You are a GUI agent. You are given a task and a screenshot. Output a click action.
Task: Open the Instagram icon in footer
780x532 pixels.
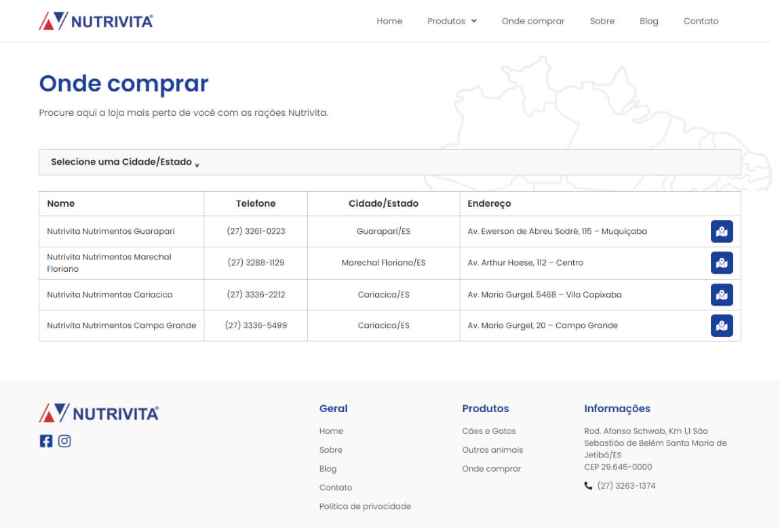64,441
